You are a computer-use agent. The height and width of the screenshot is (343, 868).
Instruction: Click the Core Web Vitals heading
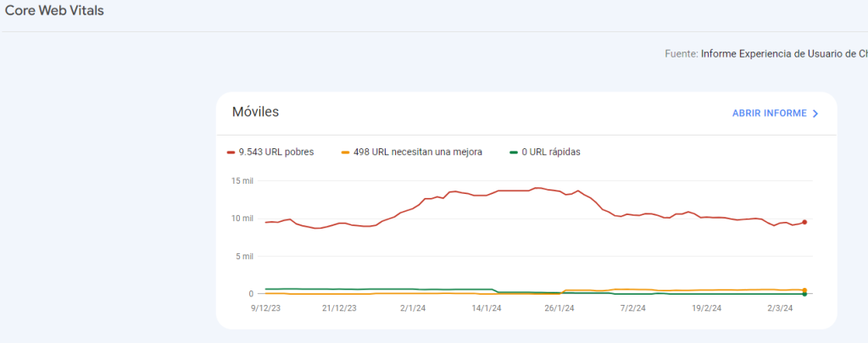(54, 11)
